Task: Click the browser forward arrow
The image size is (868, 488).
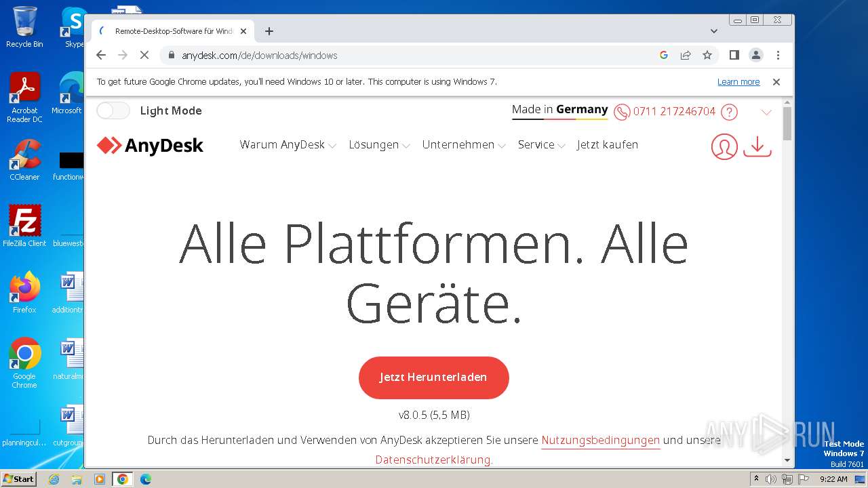Action: click(123, 55)
